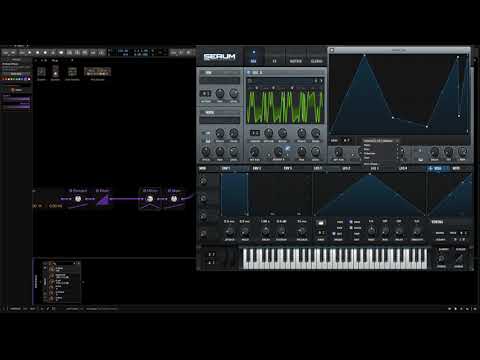Select the ENV 3 modulation tab
Viewport: 480px width, 360px height.
coord(288,168)
